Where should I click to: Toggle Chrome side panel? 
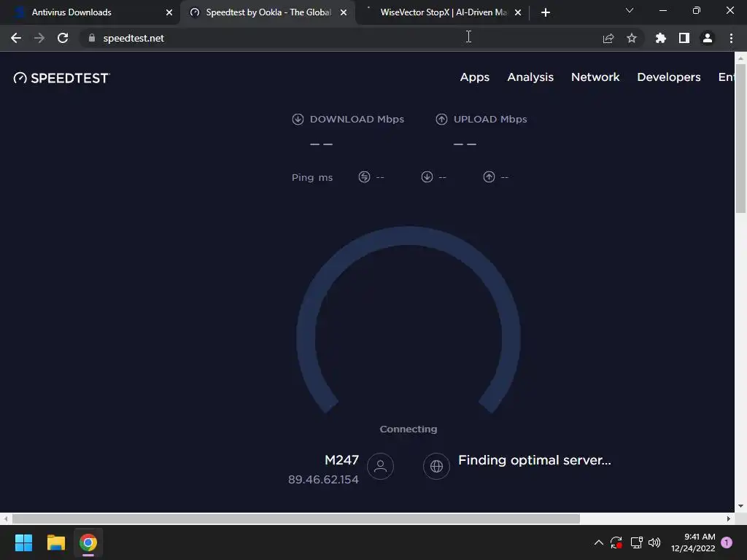[684, 38]
